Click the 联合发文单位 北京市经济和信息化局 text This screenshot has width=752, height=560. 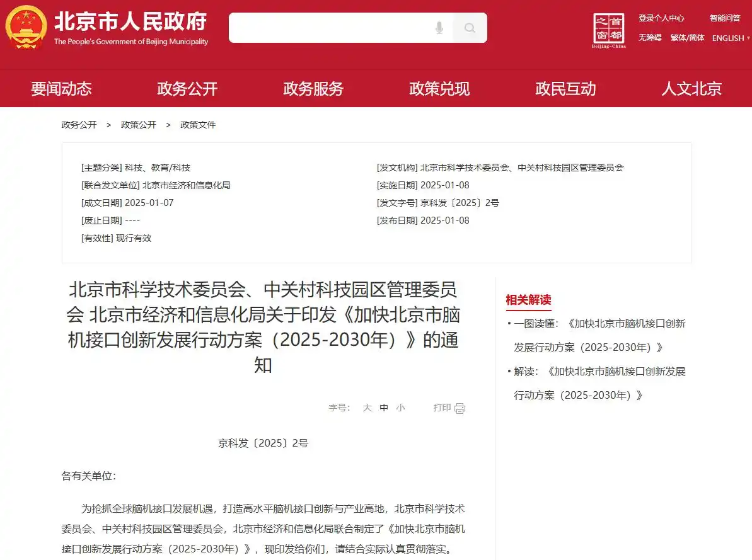[156, 185]
